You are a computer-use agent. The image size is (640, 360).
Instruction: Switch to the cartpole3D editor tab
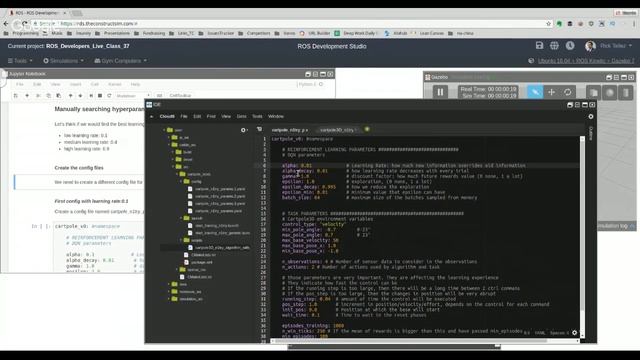tap(337, 130)
